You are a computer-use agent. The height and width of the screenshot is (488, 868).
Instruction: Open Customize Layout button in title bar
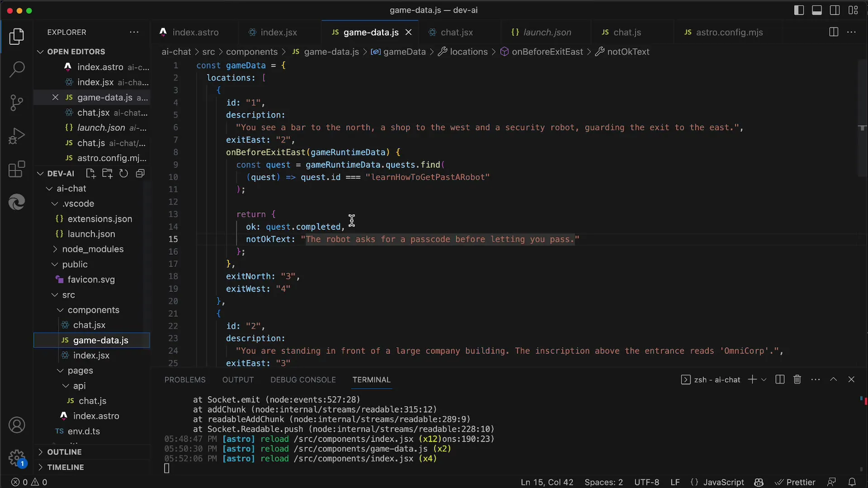coord(853,10)
